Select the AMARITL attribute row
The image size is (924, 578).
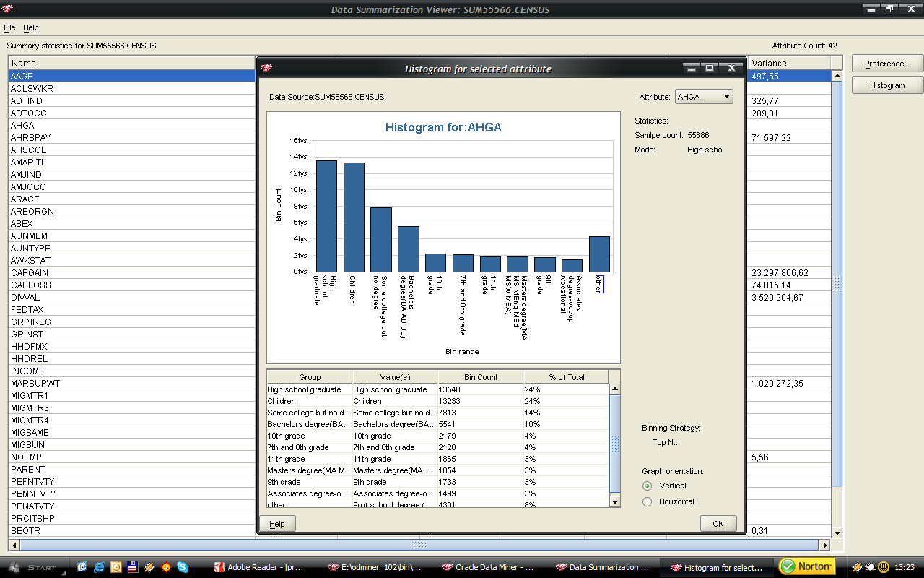click(x=132, y=162)
